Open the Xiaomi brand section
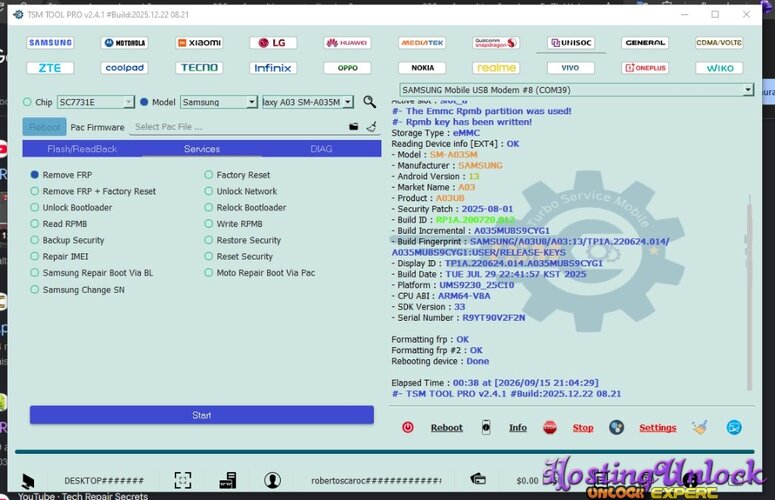Image resolution: width=775 pixels, height=500 pixels. [x=199, y=42]
